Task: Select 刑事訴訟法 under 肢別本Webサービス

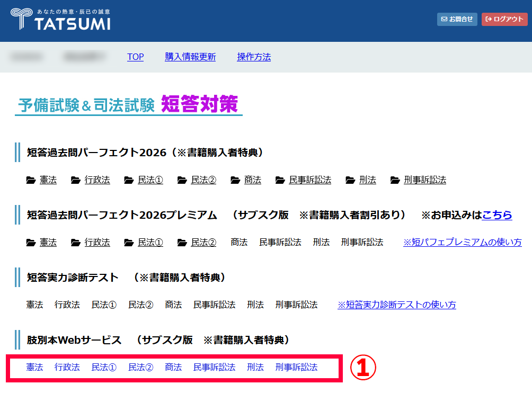Action: (296, 367)
